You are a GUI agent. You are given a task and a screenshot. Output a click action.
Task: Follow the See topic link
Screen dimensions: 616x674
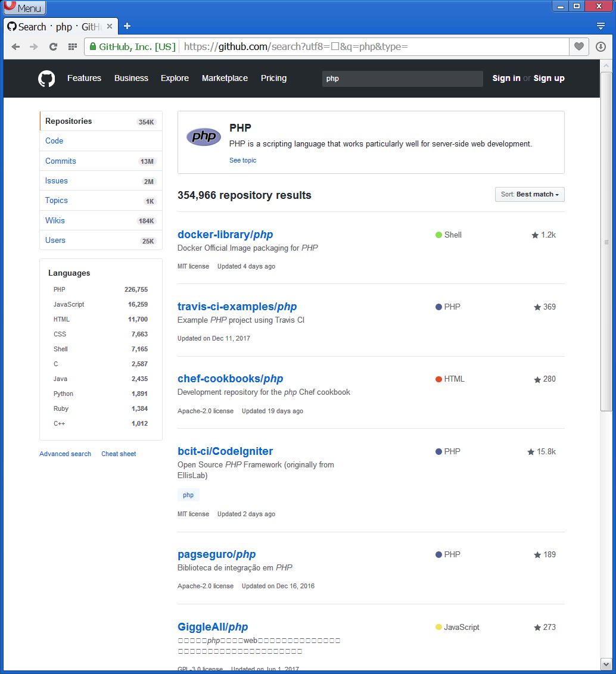point(242,160)
